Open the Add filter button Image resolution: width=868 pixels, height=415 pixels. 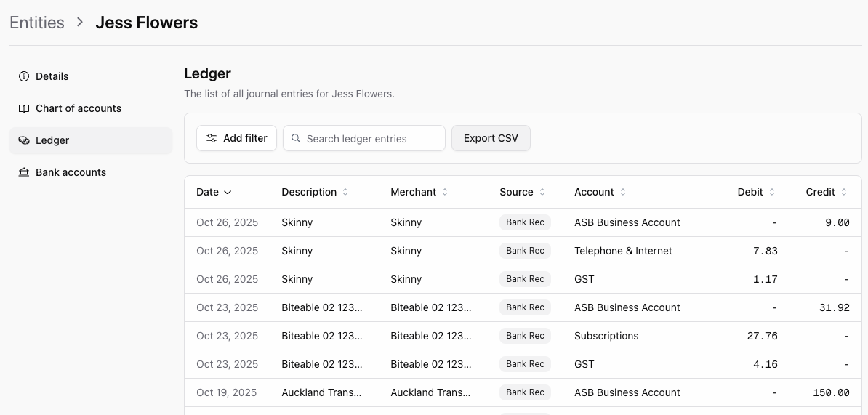(x=236, y=138)
